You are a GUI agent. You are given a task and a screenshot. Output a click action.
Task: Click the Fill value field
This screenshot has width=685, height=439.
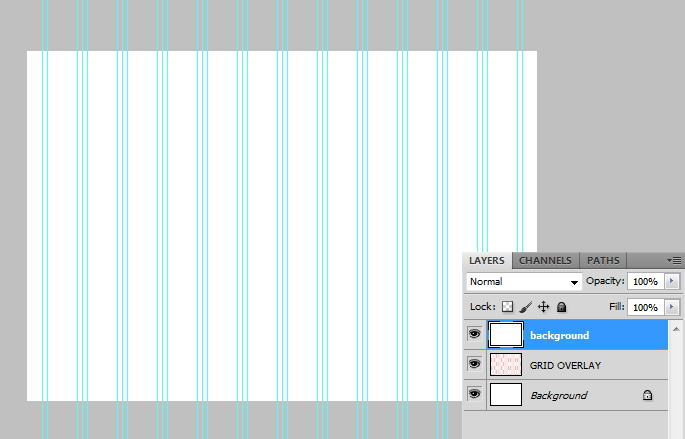646,307
